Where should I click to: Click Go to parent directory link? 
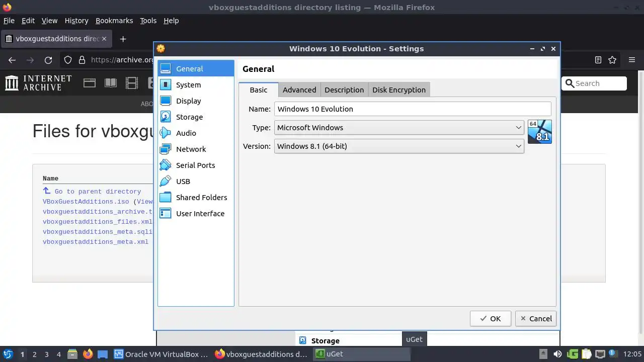pyautogui.click(x=98, y=192)
